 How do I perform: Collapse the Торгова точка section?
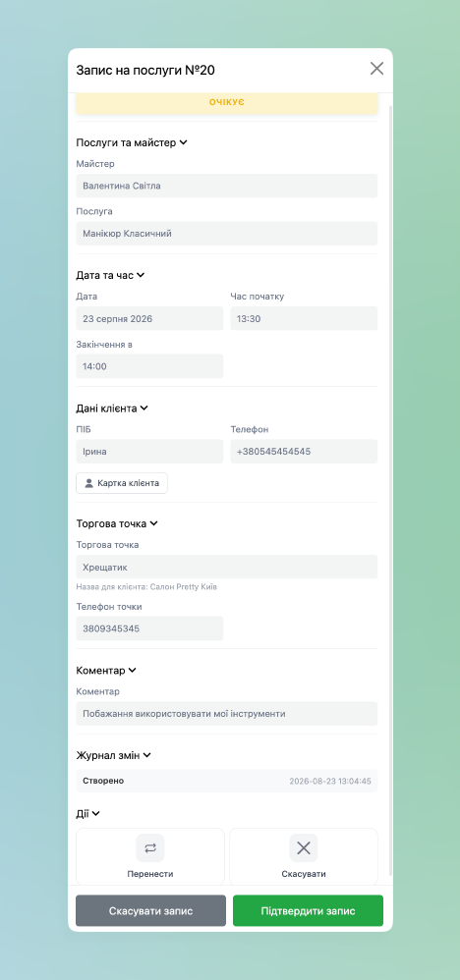click(x=154, y=523)
